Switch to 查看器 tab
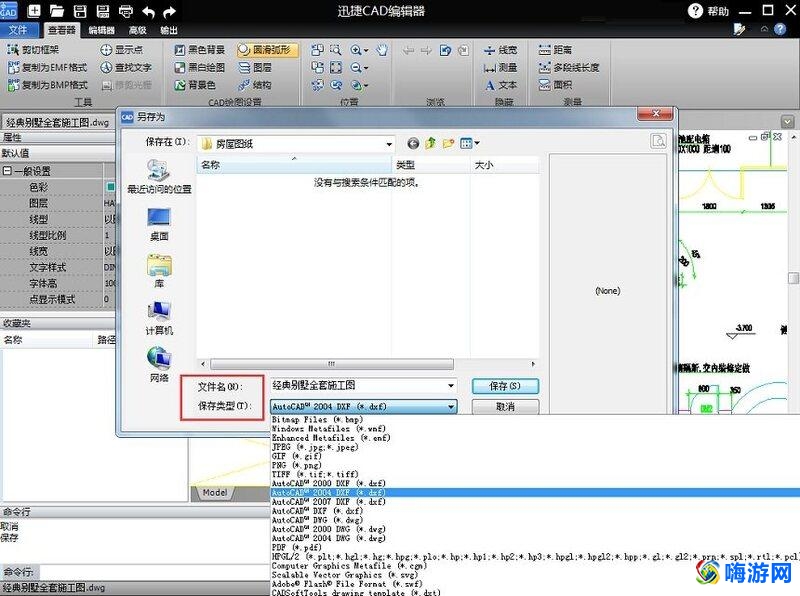 click(61, 31)
